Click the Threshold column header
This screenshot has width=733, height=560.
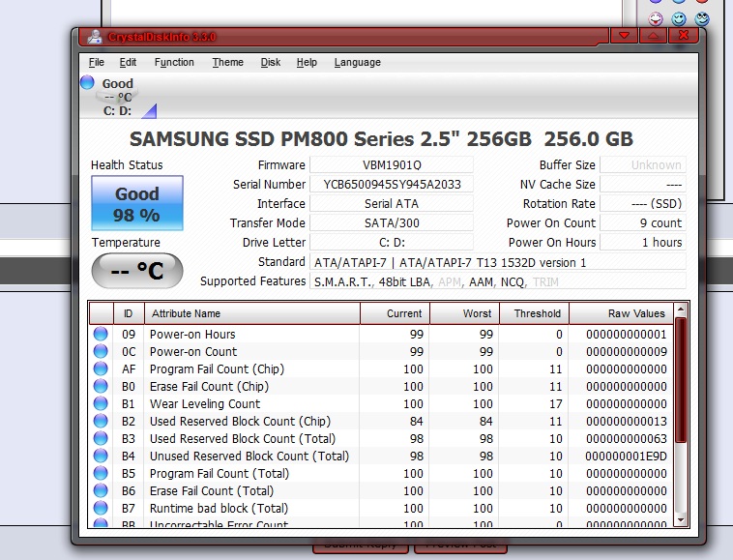coord(534,313)
